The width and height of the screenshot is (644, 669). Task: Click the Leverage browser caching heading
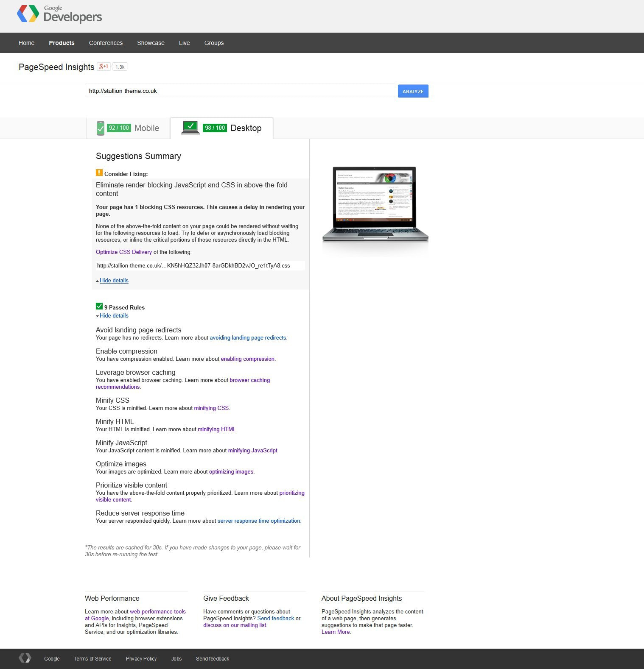[135, 373]
